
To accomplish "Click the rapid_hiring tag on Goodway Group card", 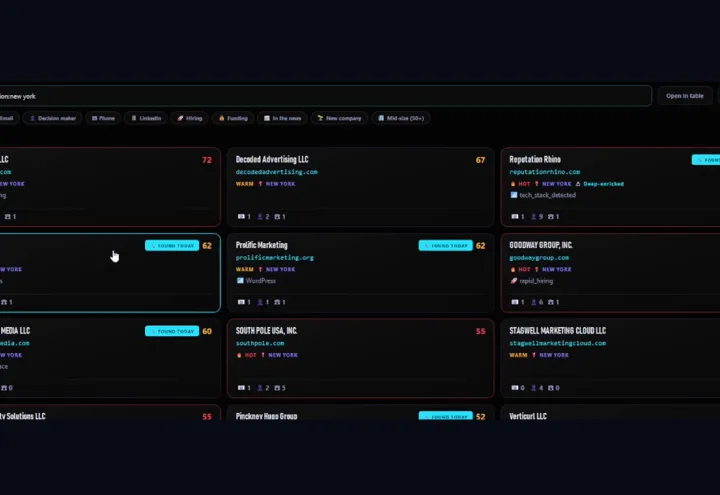I will point(536,281).
